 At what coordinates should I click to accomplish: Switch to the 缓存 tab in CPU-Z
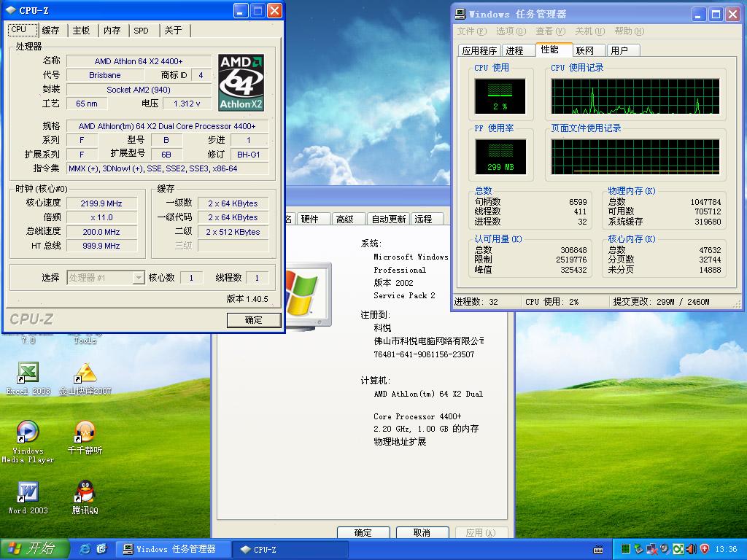[x=50, y=31]
